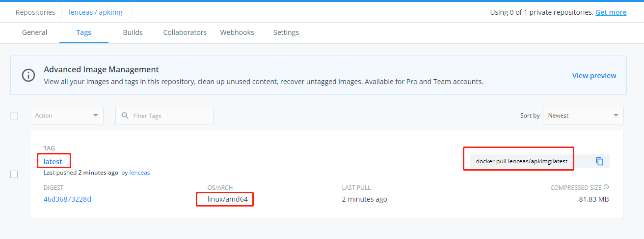Open the Webhooks tab

pos(237,32)
